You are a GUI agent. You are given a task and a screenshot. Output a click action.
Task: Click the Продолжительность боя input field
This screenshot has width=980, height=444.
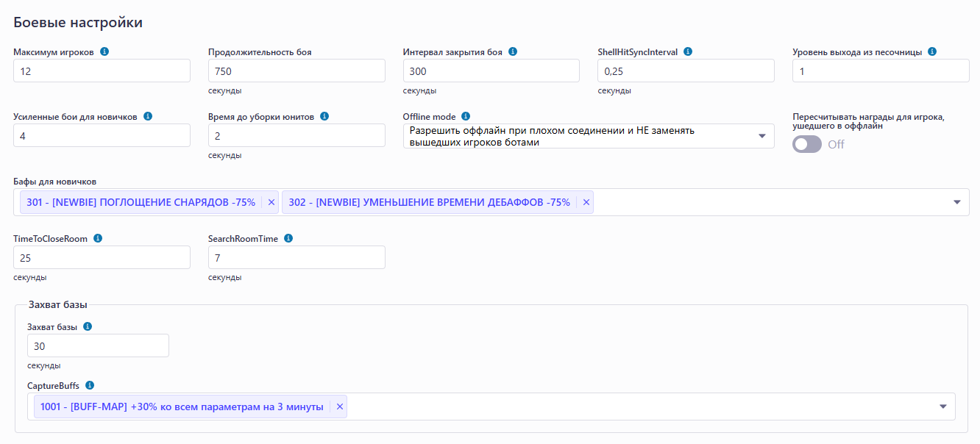296,71
